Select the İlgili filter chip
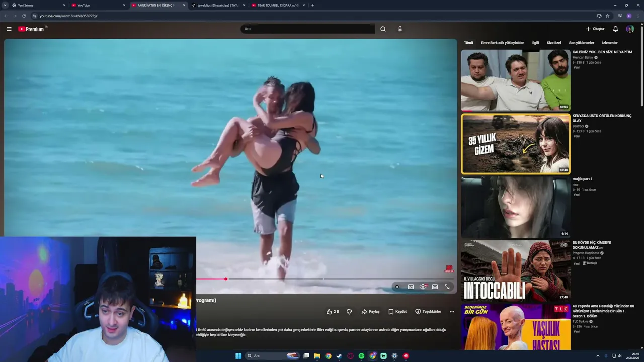 click(535, 43)
